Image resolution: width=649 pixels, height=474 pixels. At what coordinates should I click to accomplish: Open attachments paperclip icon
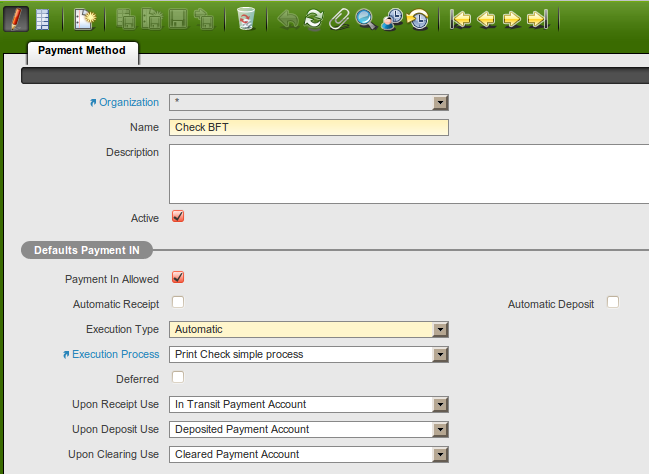click(339, 19)
